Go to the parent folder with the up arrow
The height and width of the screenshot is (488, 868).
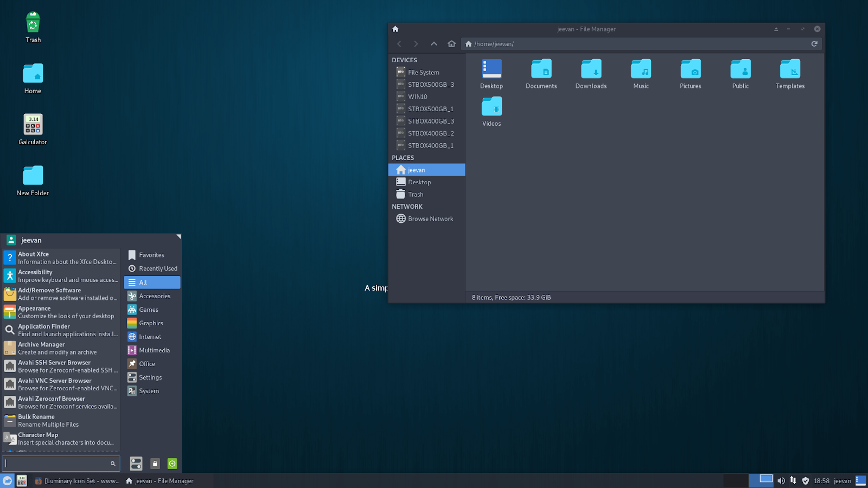[x=434, y=44]
